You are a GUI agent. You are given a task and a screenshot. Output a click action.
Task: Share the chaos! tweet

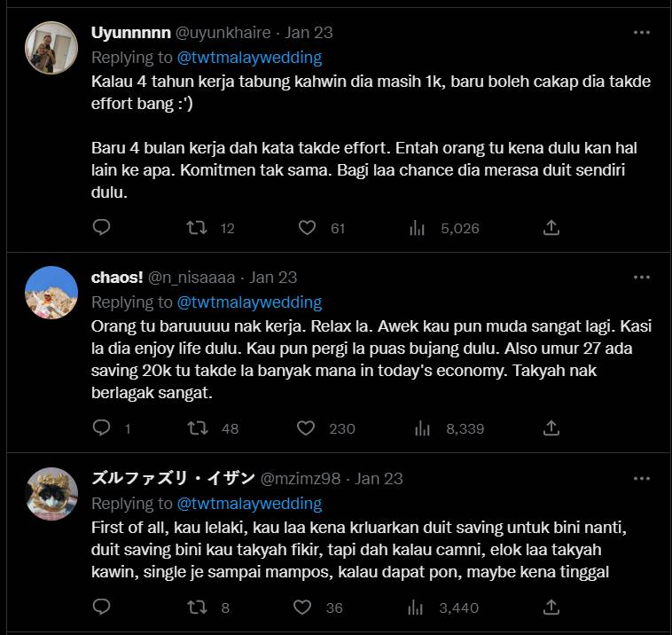[551, 428]
